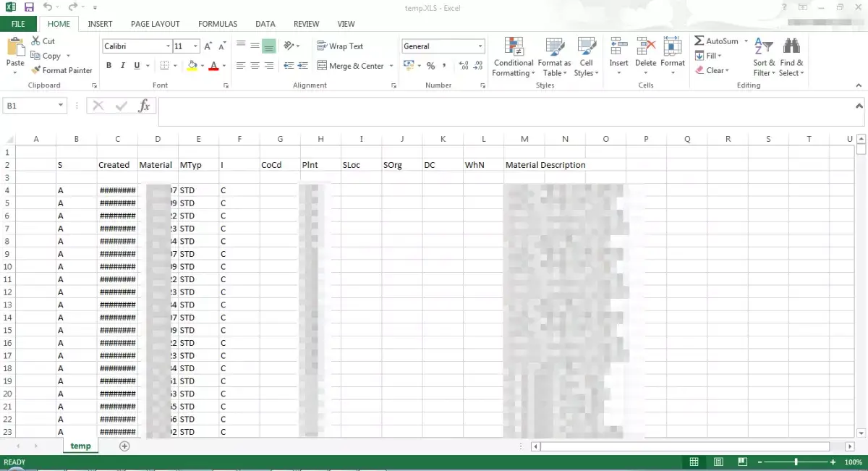Toggle Wrap Text
This screenshot has width=868, height=471.
pyautogui.click(x=340, y=46)
